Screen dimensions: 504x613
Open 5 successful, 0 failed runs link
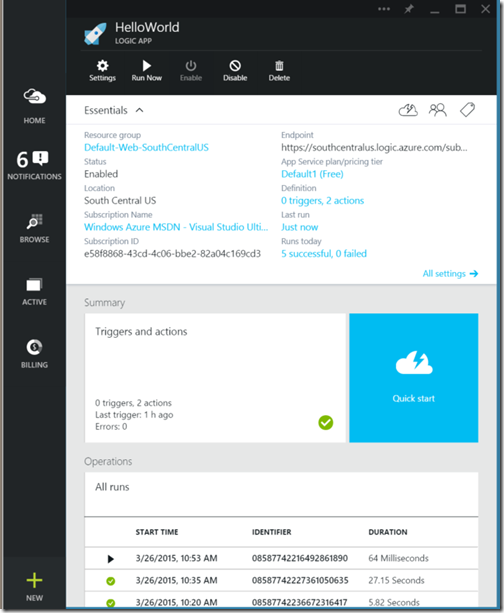coord(324,254)
